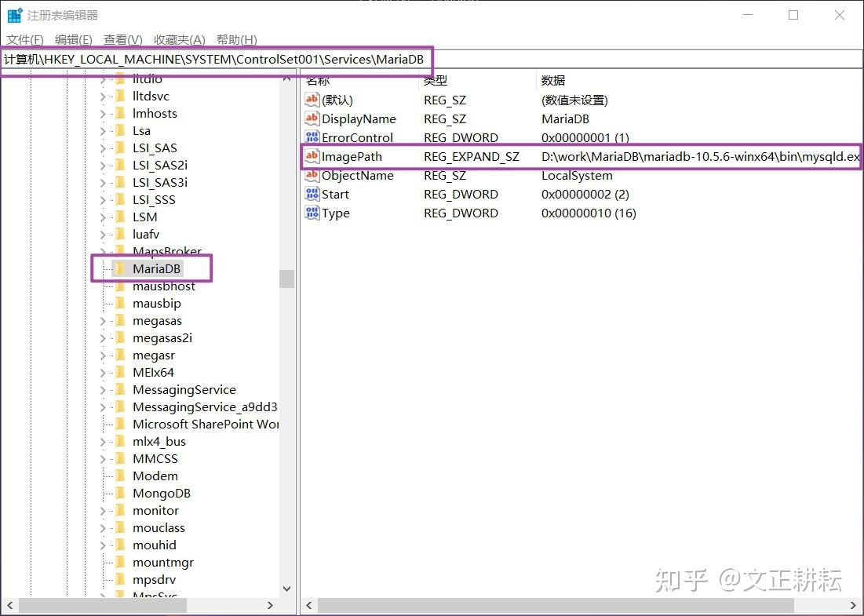Click the string icon beside ObjectName

[312, 175]
